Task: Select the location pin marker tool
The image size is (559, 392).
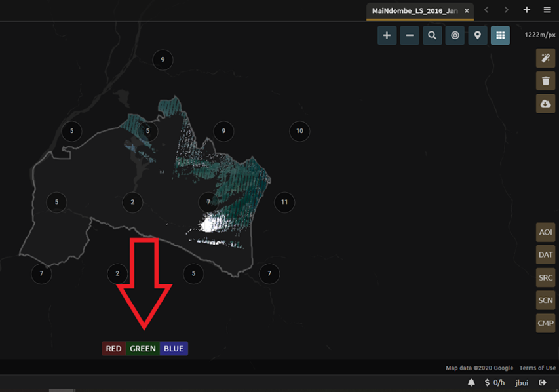Action: pyautogui.click(x=478, y=35)
